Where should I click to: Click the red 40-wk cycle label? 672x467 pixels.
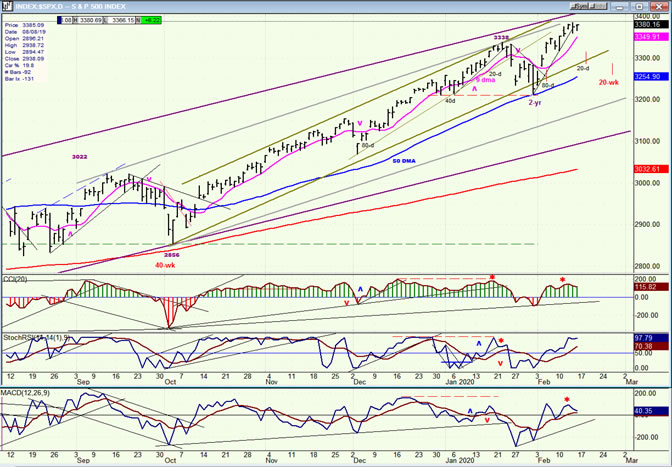click(165, 265)
